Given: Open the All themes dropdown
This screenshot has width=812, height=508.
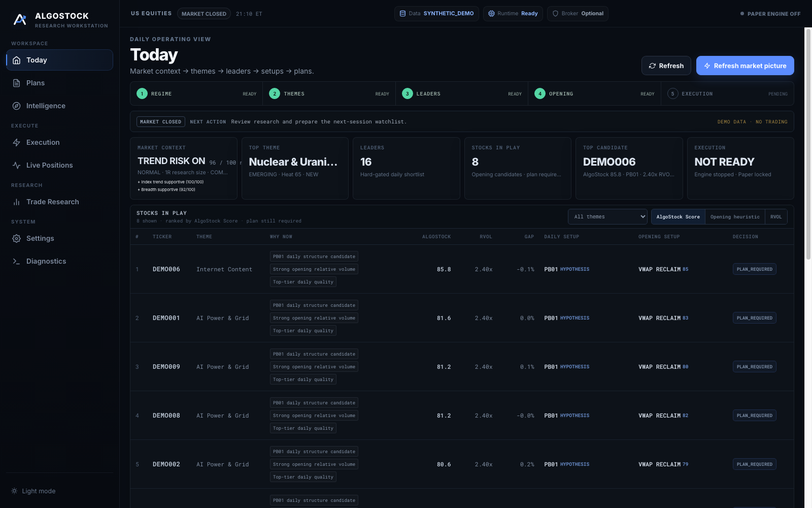Looking at the screenshot, I should tap(607, 217).
